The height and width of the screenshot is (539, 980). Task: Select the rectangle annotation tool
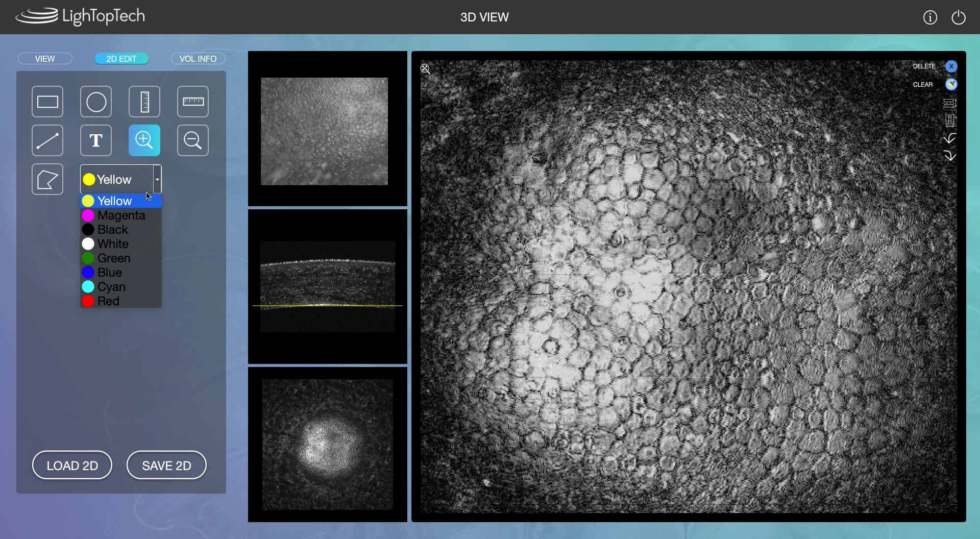coord(47,101)
